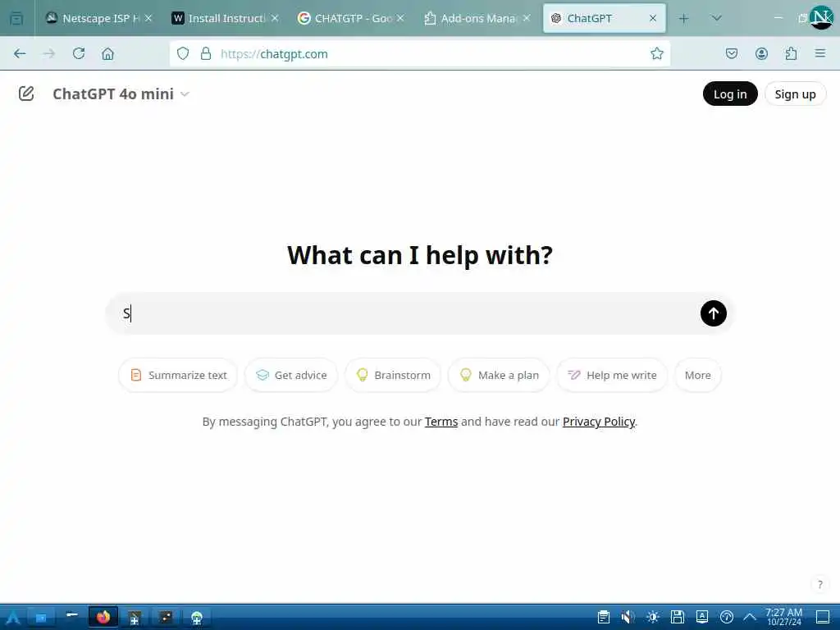Show hidden tray icons with the up arrow

pos(750,617)
